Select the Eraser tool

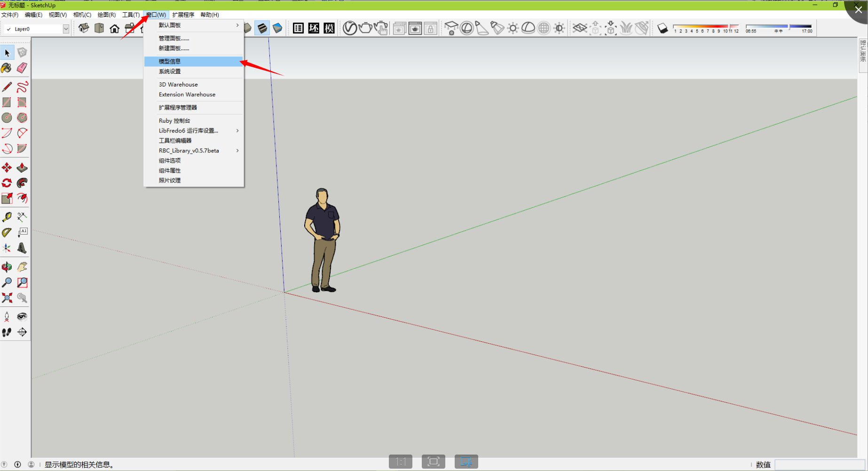[22, 68]
